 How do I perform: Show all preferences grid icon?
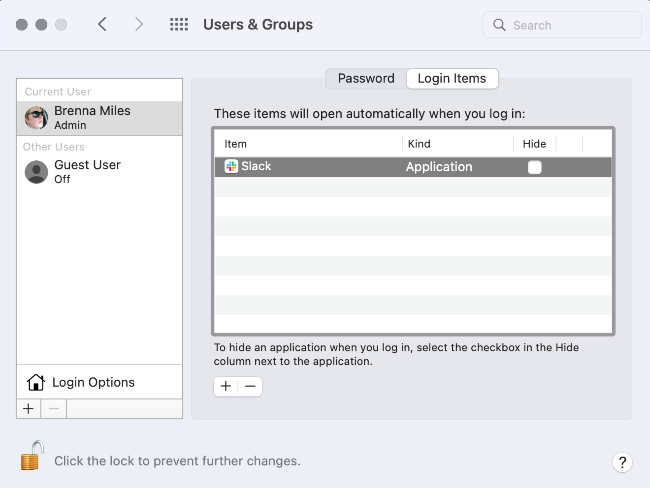(179, 25)
